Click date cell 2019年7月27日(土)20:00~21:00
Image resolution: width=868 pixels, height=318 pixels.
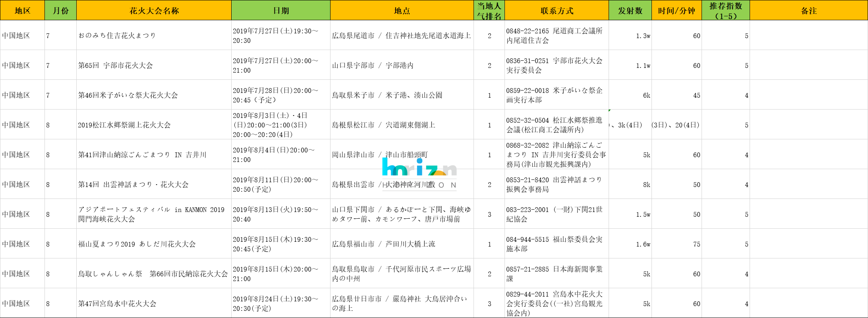[281, 65]
